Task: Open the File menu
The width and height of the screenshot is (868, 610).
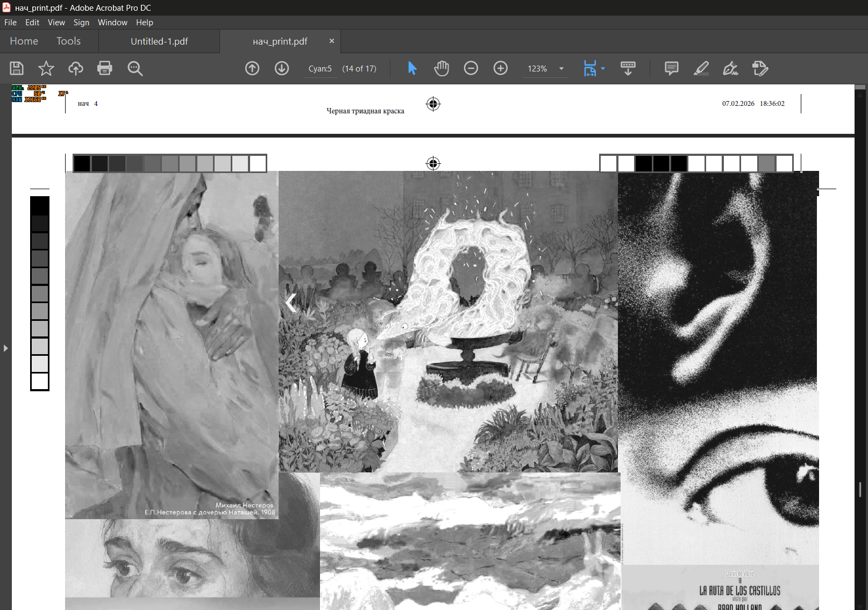Action: tap(10, 23)
